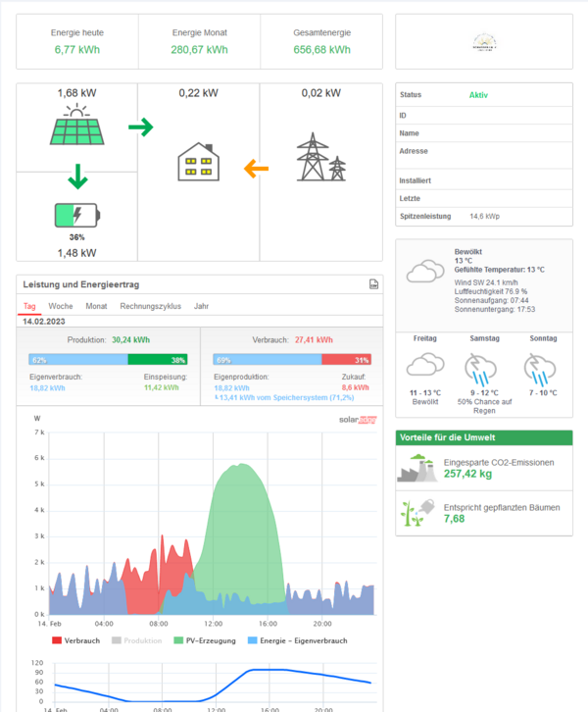Click the 13,41 kWh vom Speichersystem link
The height and width of the screenshot is (712, 588).
pos(286,397)
